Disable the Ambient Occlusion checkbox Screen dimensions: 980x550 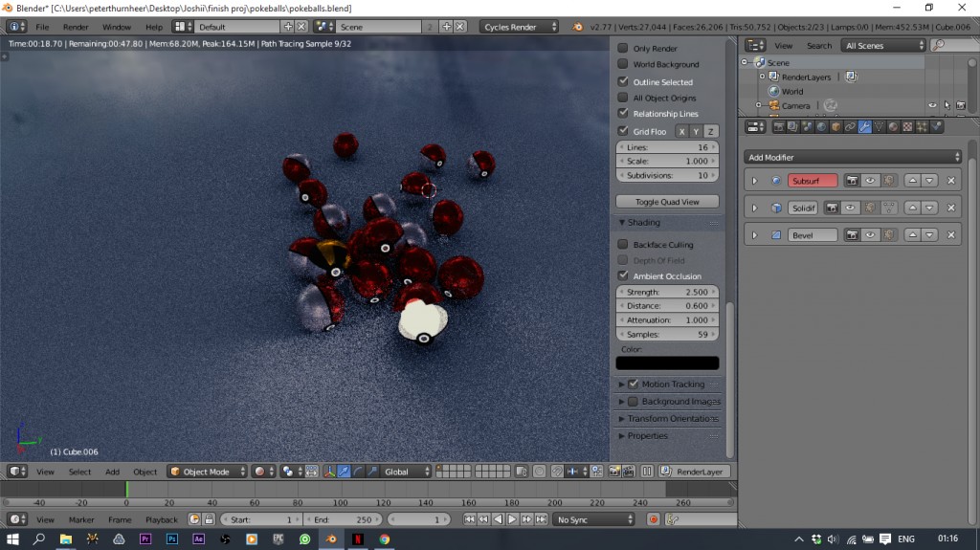[623, 276]
